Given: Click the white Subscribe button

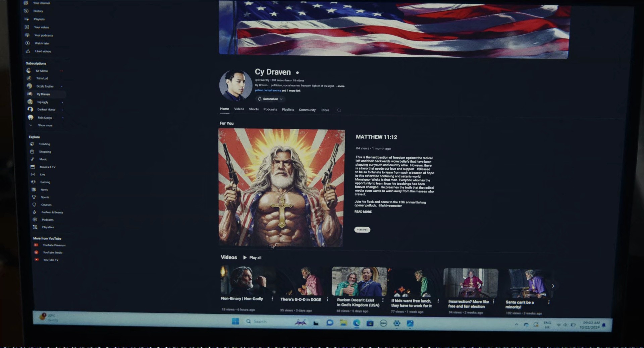Looking at the screenshot, I should (x=362, y=230).
